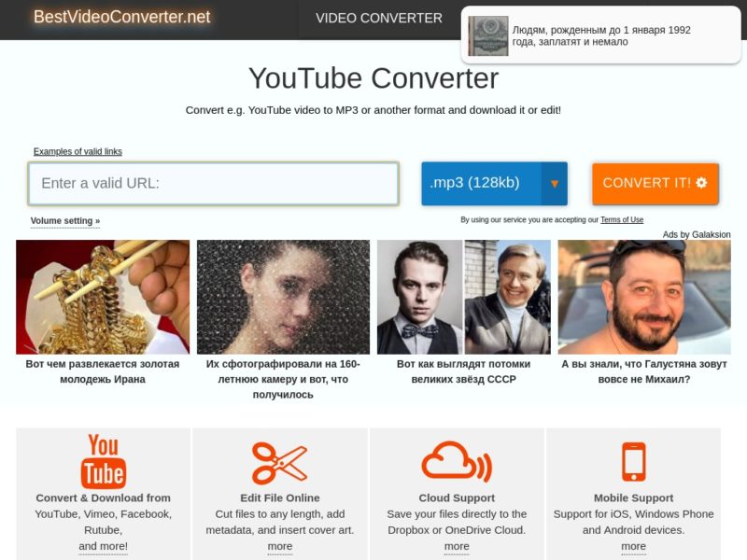
Task: Click the 'YouTube Converter' page title
Action: coord(373,78)
